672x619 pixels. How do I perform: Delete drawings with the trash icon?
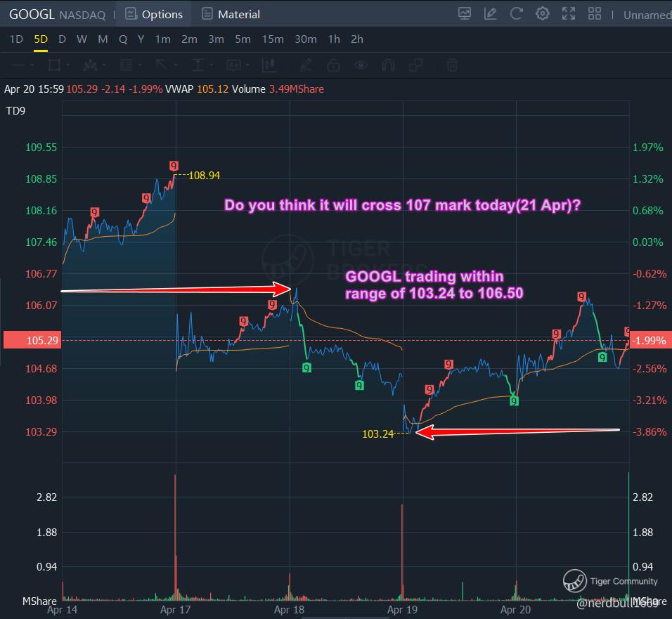[x=452, y=65]
